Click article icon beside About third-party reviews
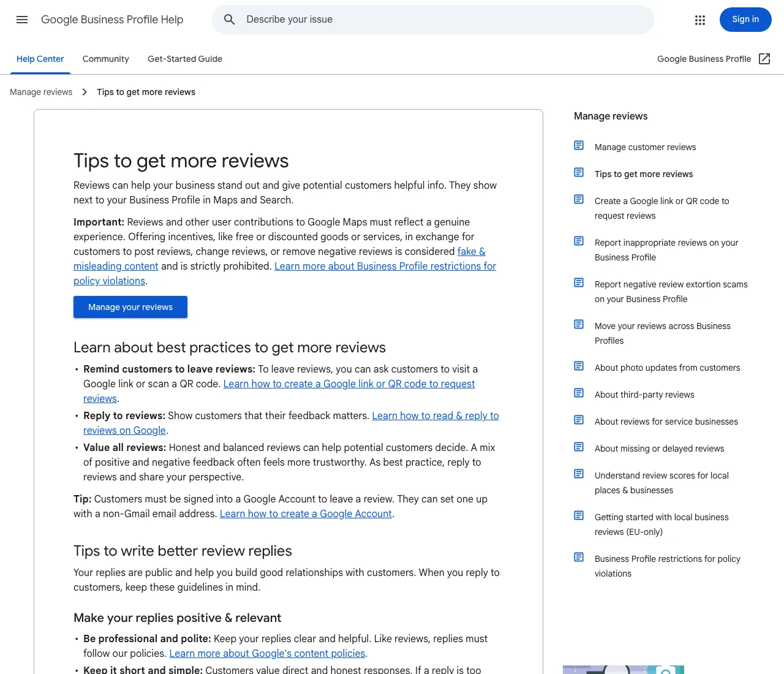 [x=579, y=393]
